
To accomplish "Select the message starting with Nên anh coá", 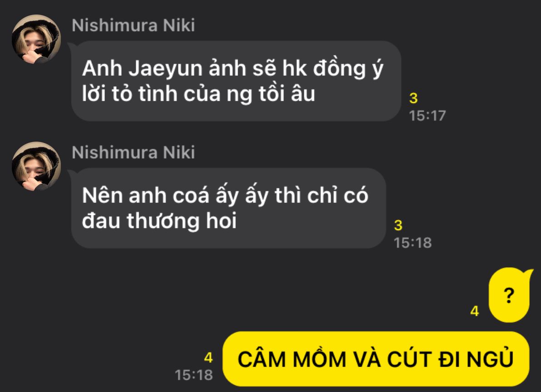I will click(x=228, y=208).
